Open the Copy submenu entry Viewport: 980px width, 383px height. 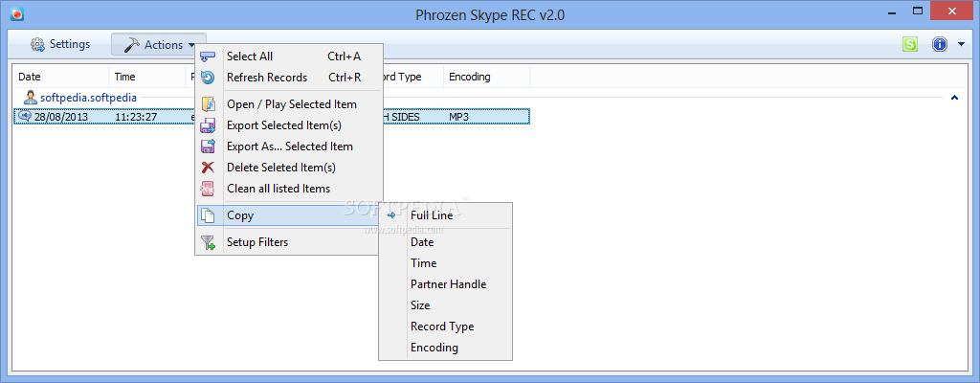pos(289,215)
